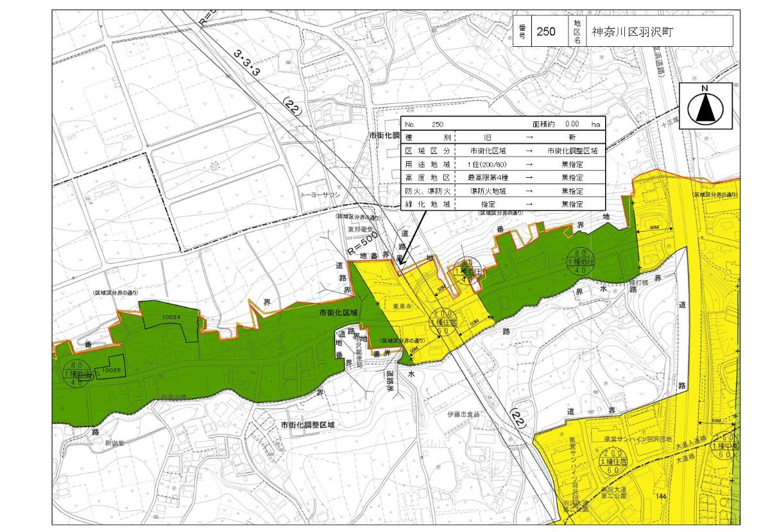Click the 市街化区域 label on green zone

[x=340, y=313]
